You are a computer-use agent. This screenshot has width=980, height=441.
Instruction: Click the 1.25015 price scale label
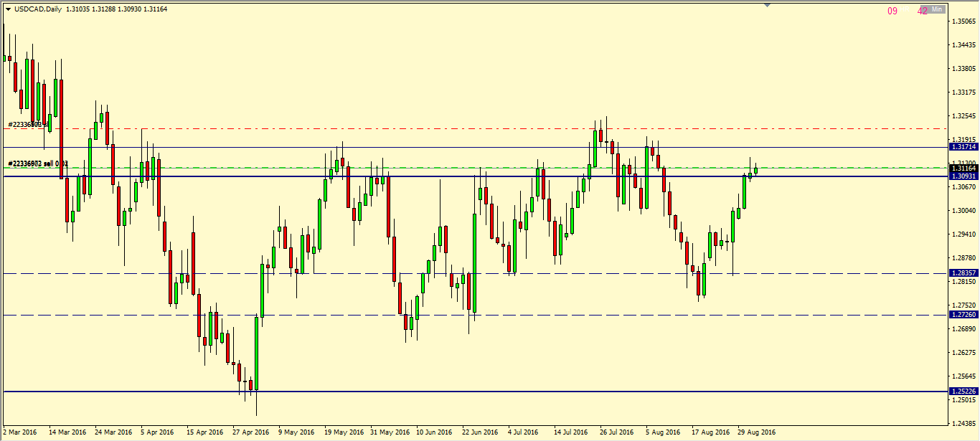tap(964, 400)
